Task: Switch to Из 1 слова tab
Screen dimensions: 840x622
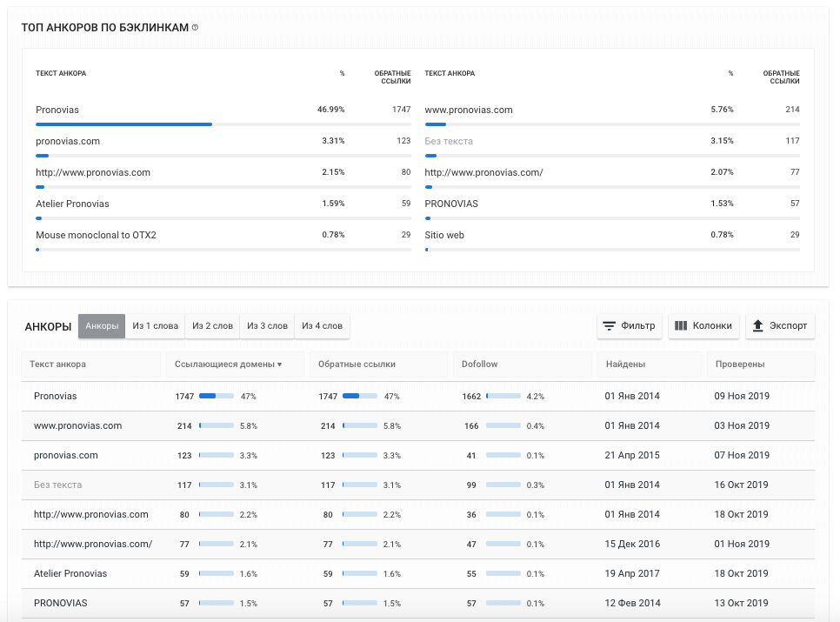Action: pyautogui.click(x=156, y=325)
